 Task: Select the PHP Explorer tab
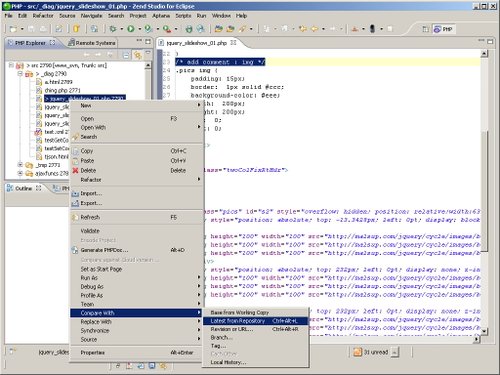click(31, 43)
